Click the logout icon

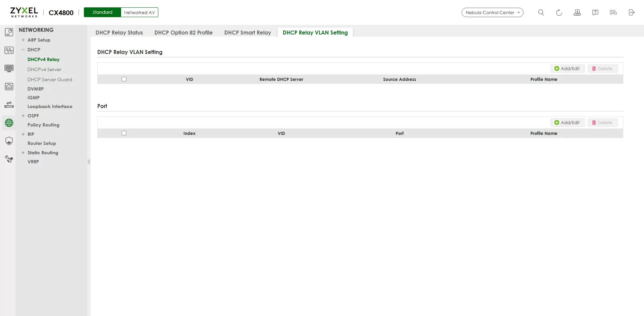(631, 12)
